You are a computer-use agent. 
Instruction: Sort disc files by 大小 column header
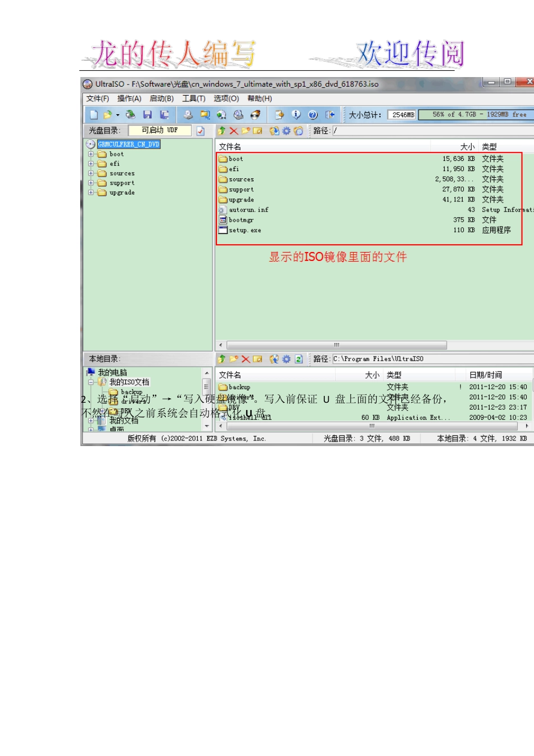coord(467,146)
